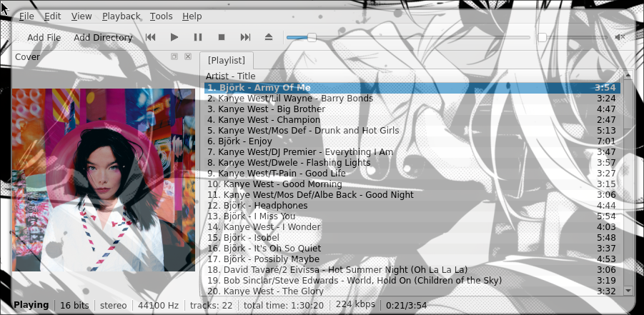Click the Cover panel title

27,57
